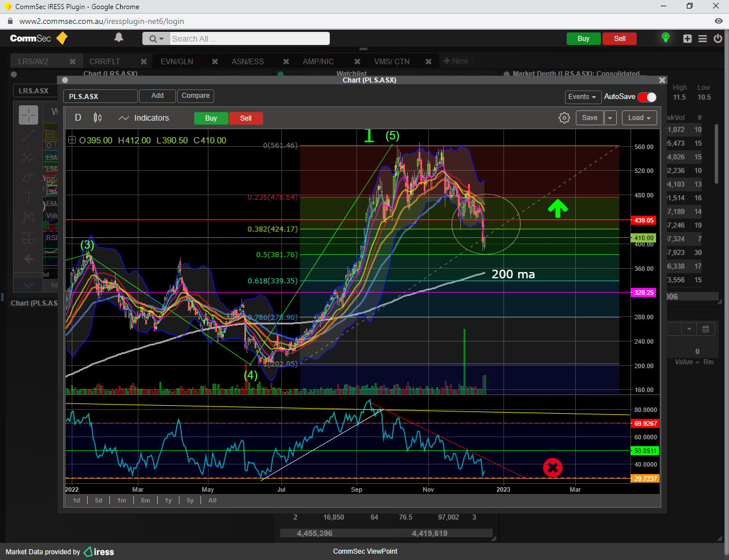Open the hamburger menu in the top bar
Screen dimensions: 729x560
pyautogui.click(x=703, y=39)
